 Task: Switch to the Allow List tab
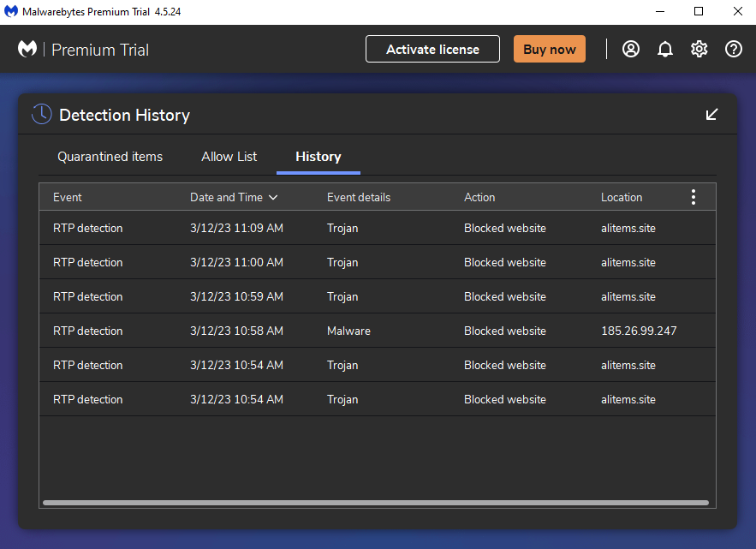click(x=229, y=157)
